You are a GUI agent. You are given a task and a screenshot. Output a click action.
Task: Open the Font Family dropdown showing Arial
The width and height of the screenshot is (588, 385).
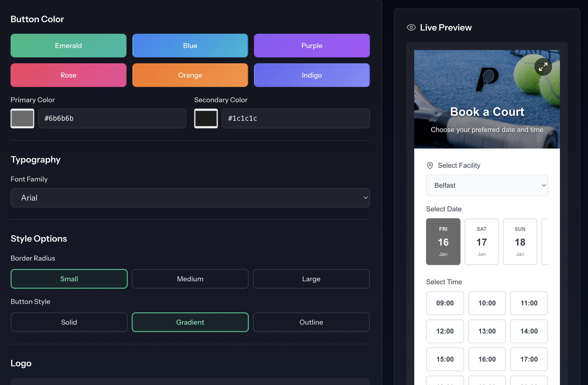click(x=190, y=198)
